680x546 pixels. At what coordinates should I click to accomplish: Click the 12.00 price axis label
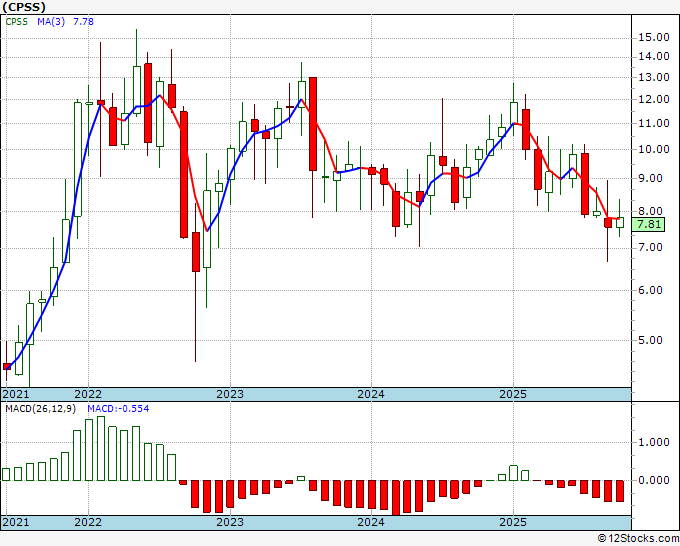pyautogui.click(x=654, y=100)
